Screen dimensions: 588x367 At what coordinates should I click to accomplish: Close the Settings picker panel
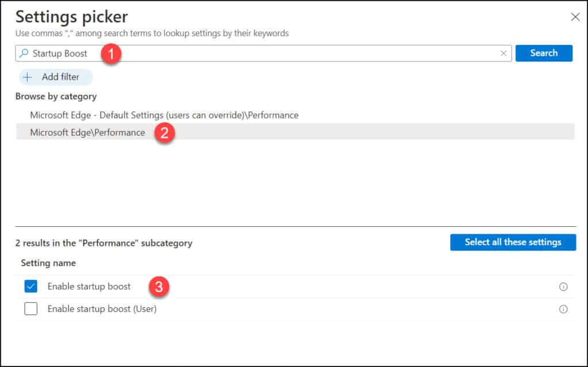coord(575,17)
